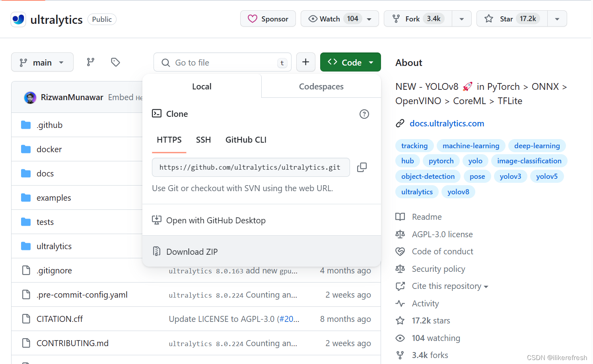Select the machine-learning topic tag
593x364 pixels.
click(471, 146)
